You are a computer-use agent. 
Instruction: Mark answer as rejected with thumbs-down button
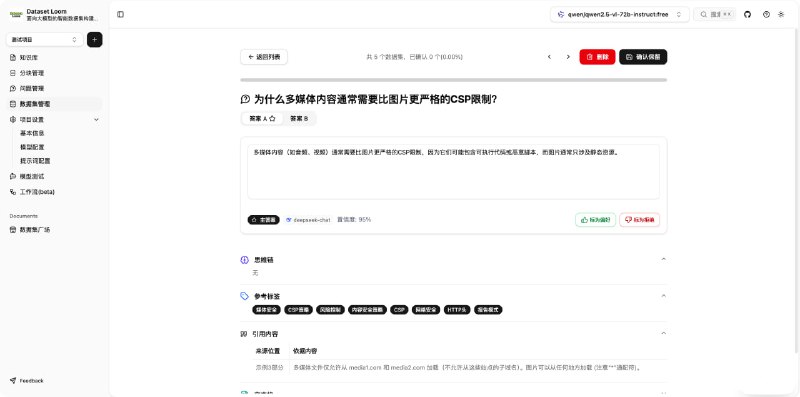pos(640,220)
